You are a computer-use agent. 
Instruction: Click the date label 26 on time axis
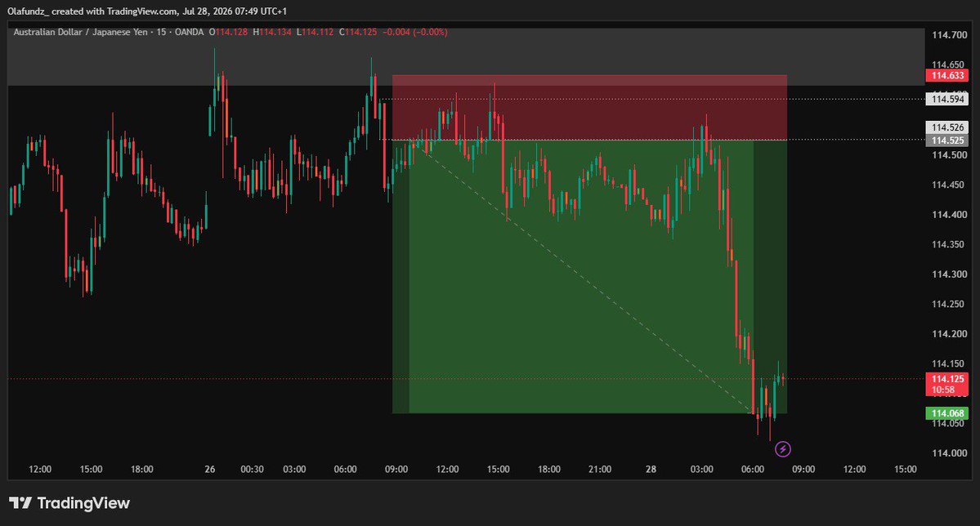(210, 469)
